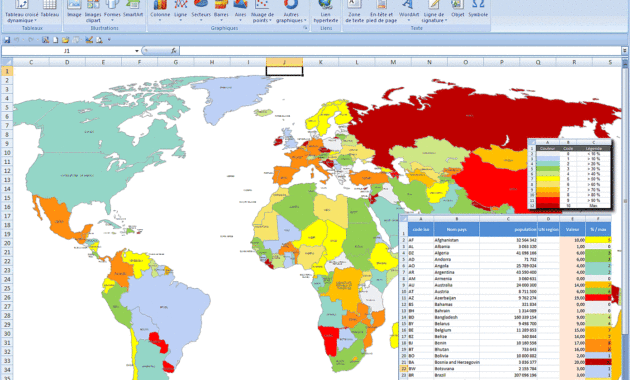Click the 'population' column header
This screenshot has height=380, width=630.
tap(508, 229)
